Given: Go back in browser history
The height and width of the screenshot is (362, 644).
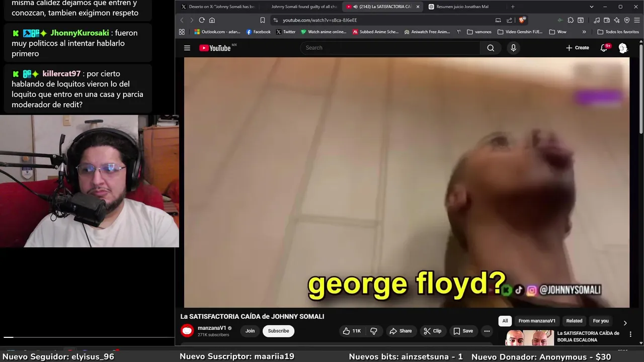Looking at the screenshot, I should click(x=182, y=20).
